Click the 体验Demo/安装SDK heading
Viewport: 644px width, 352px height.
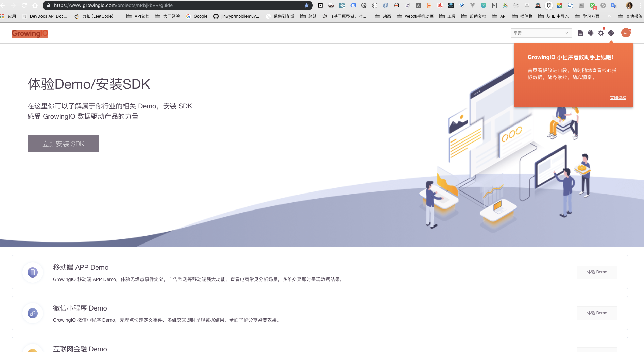(89, 84)
